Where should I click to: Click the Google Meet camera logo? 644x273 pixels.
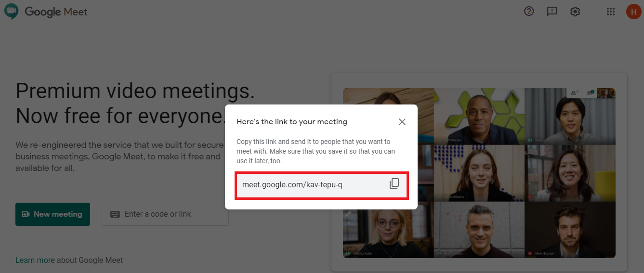[x=11, y=12]
